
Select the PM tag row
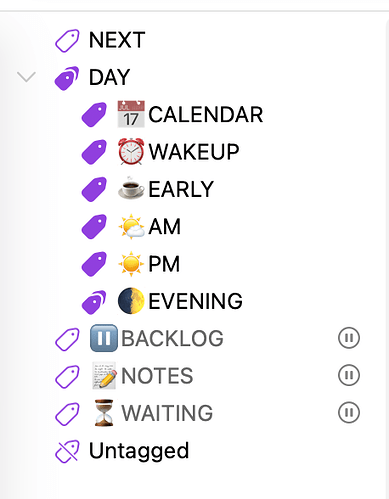point(194,264)
